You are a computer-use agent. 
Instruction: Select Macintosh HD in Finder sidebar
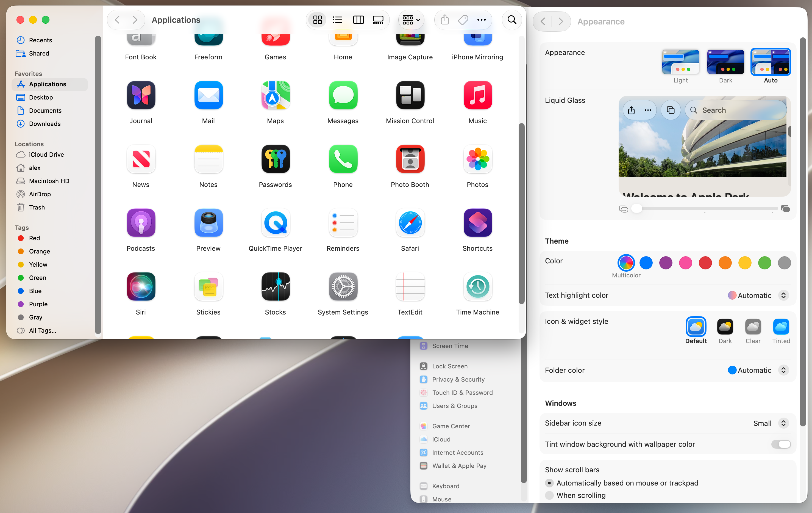click(49, 181)
